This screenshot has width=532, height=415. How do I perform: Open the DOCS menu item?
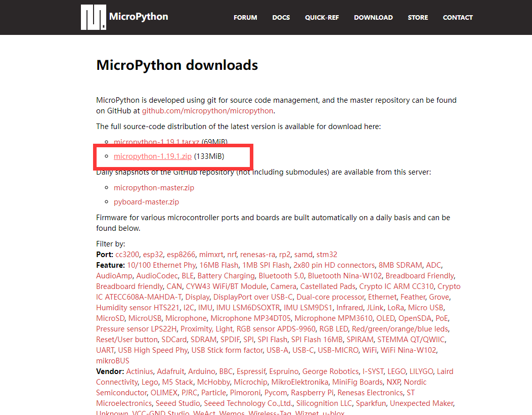tap(281, 17)
